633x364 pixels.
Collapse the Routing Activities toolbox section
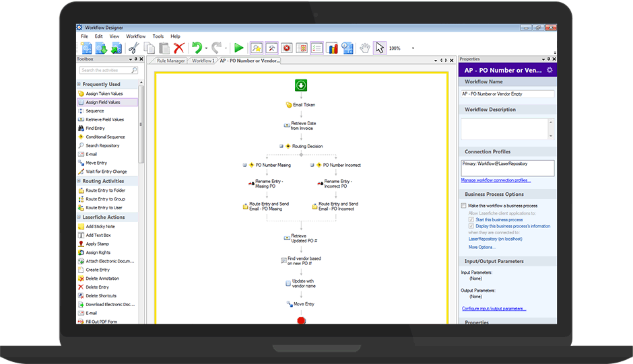click(x=79, y=181)
